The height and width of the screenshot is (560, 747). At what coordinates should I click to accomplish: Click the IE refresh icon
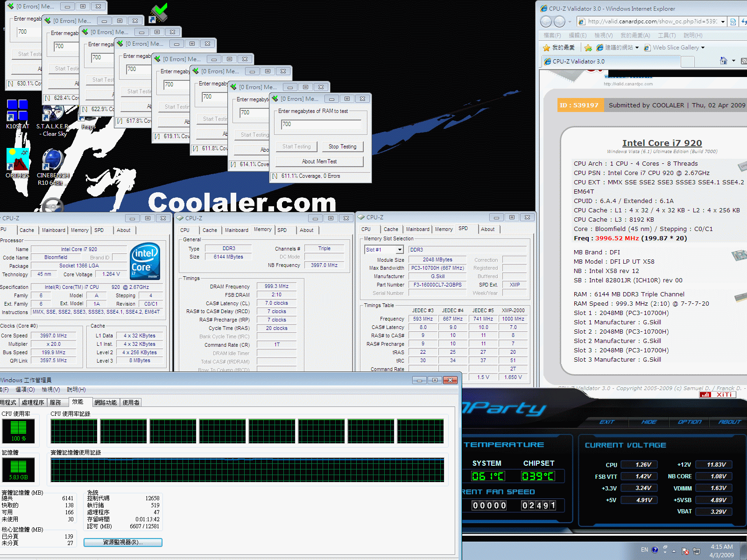click(x=744, y=21)
